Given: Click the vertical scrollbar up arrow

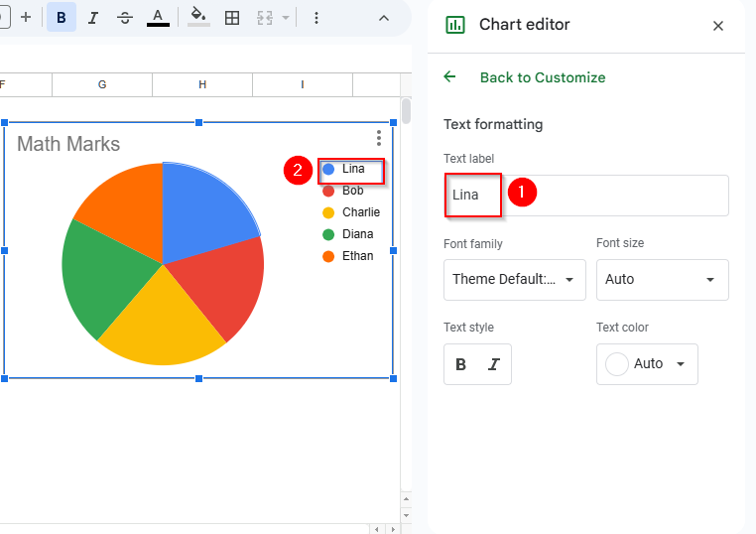Looking at the screenshot, I should [406, 499].
